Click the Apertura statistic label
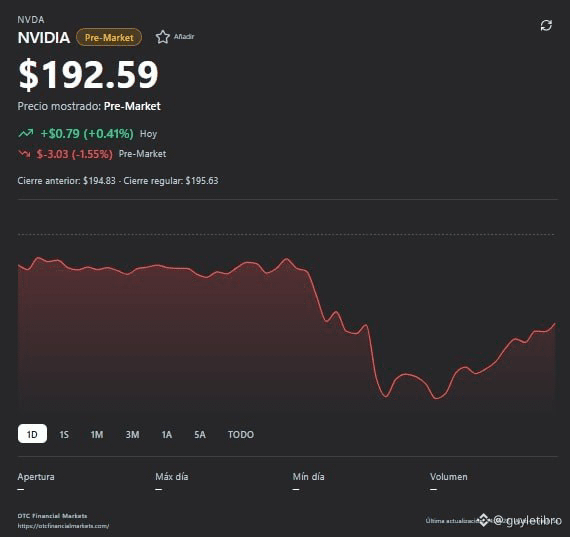Image resolution: width=570 pixels, height=537 pixels. coord(36,477)
